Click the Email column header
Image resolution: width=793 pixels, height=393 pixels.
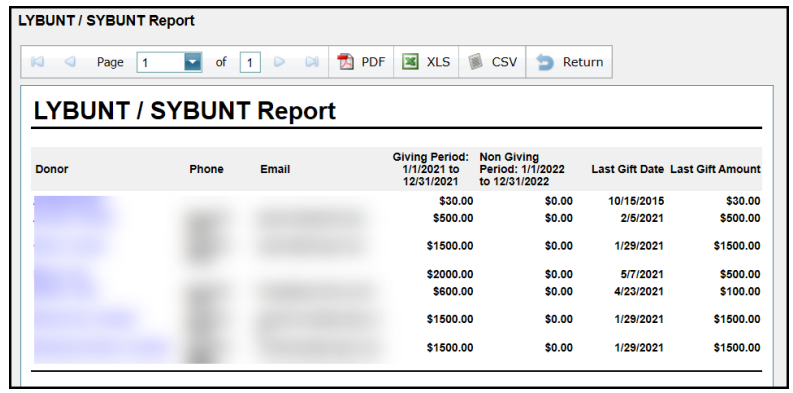tap(275, 169)
